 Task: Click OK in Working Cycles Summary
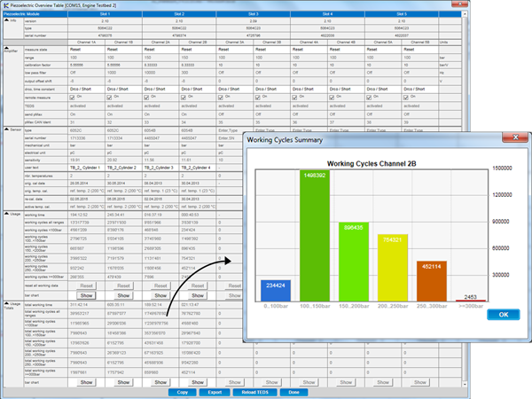pos(503,315)
